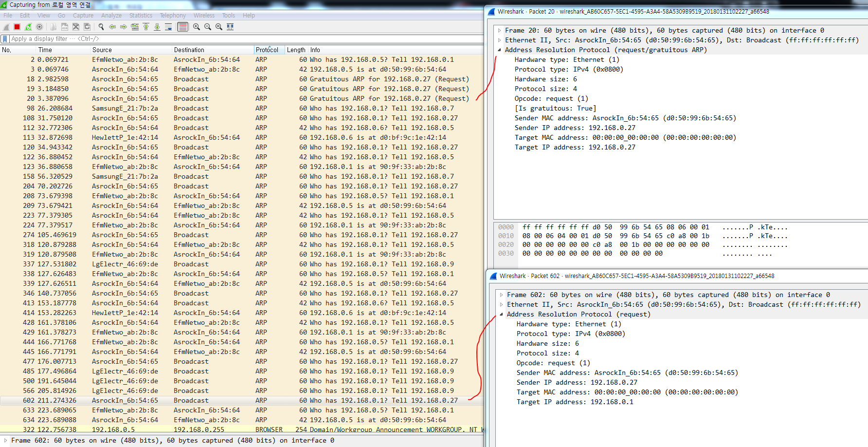Zoom in the main window text
This screenshot has width=868, height=447.
[x=197, y=27]
